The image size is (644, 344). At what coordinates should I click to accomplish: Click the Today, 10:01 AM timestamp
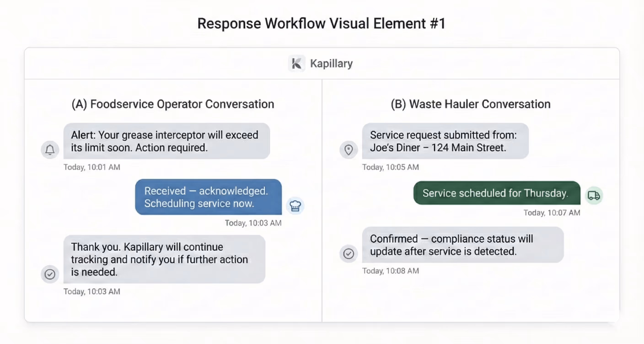click(92, 167)
